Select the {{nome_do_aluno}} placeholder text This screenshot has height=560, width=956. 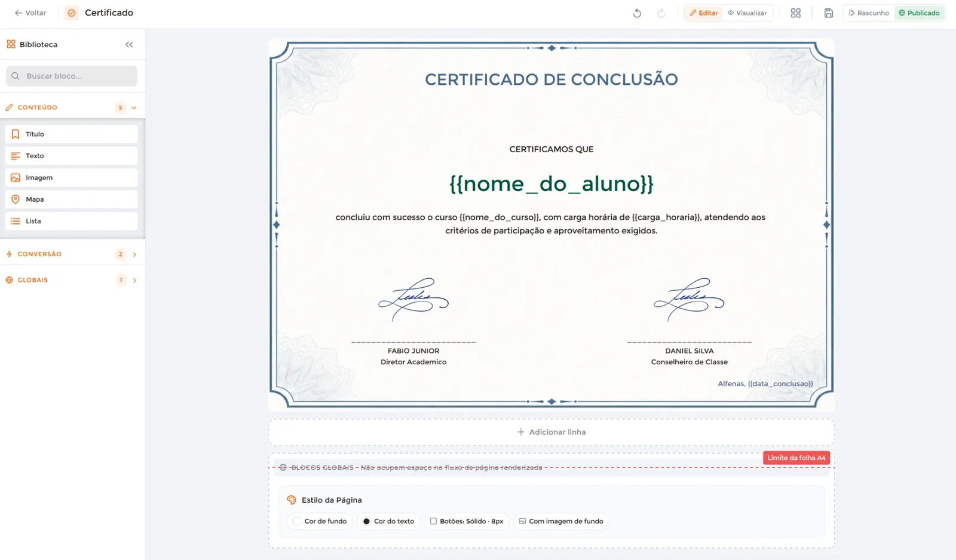coord(551,184)
